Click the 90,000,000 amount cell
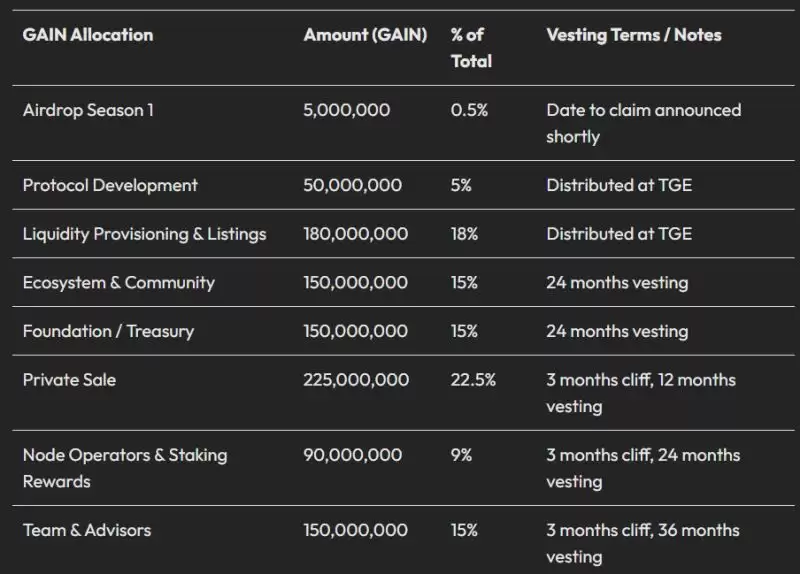This screenshot has height=574, width=800. pyautogui.click(x=352, y=455)
